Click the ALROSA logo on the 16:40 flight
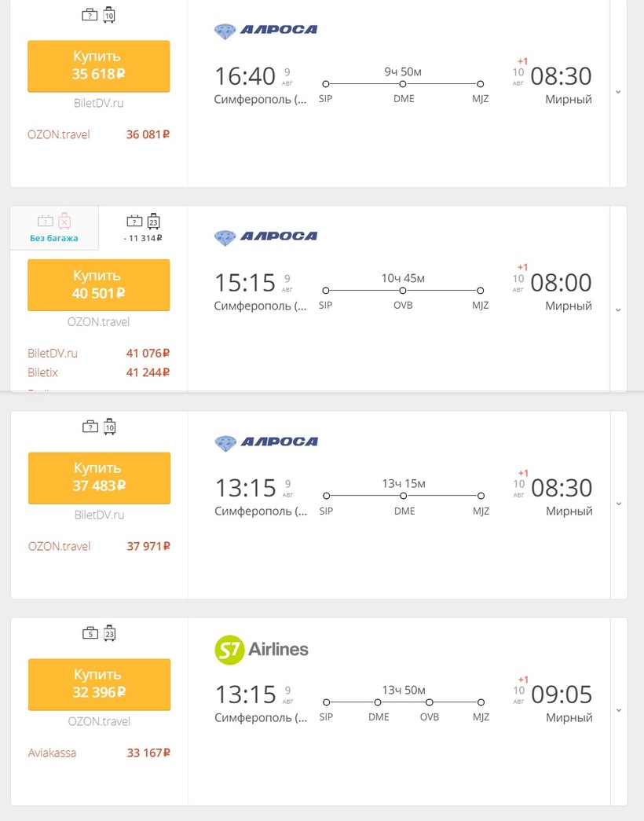The height and width of the screenshot is (821, 644). coord(265,31)
